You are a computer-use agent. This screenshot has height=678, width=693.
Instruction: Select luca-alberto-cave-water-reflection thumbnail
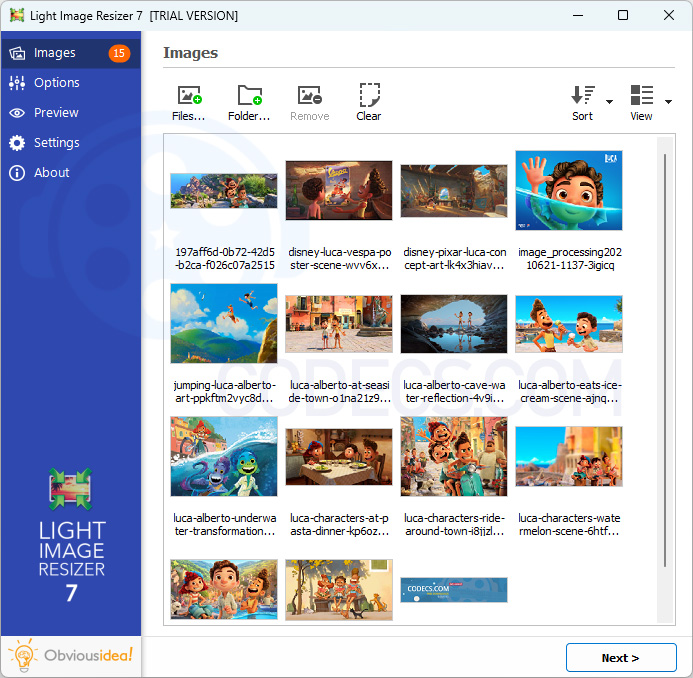pos(454,324)
